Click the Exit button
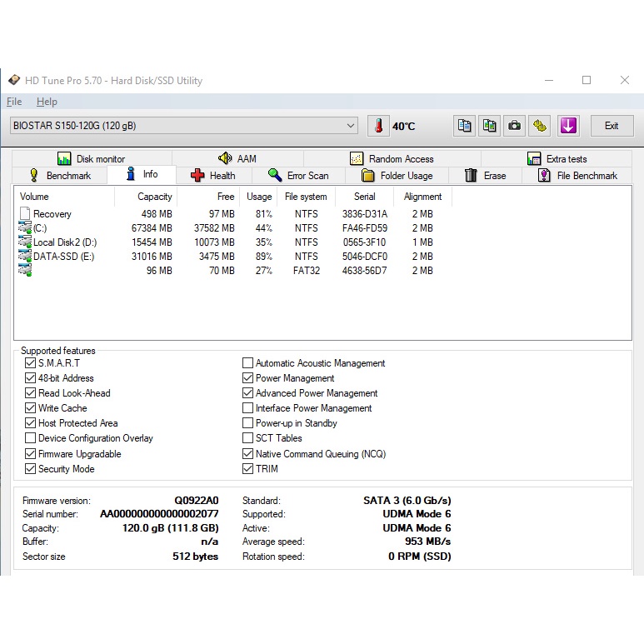 (x=612, y=126)
